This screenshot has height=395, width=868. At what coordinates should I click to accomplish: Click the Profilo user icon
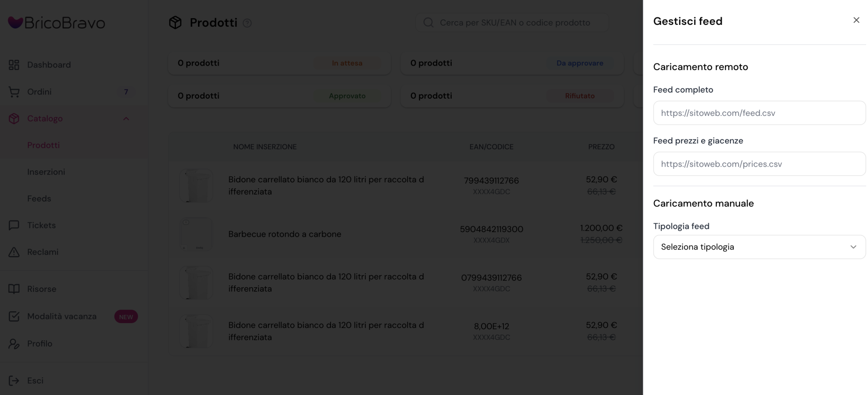point(14,344)
